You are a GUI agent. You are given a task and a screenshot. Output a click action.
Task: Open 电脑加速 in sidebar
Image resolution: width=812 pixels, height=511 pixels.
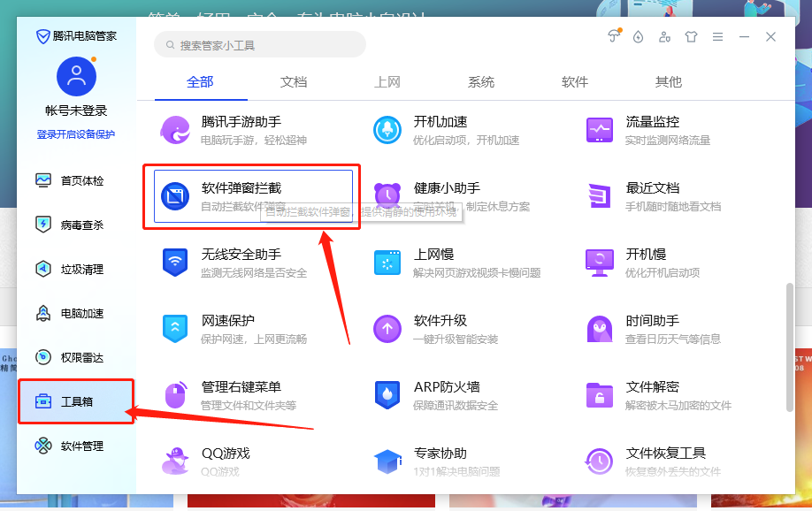click(x=76, y=313)
